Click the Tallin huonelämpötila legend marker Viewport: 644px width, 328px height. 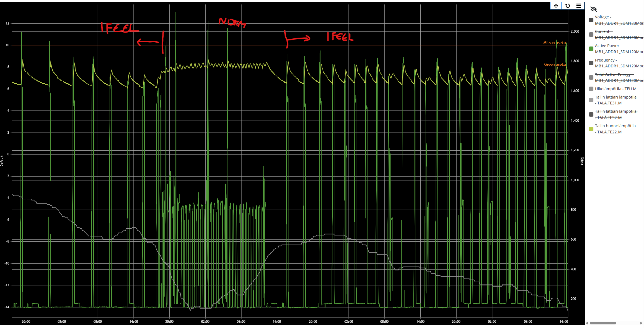pyautogui.click(x=591, y=129)
